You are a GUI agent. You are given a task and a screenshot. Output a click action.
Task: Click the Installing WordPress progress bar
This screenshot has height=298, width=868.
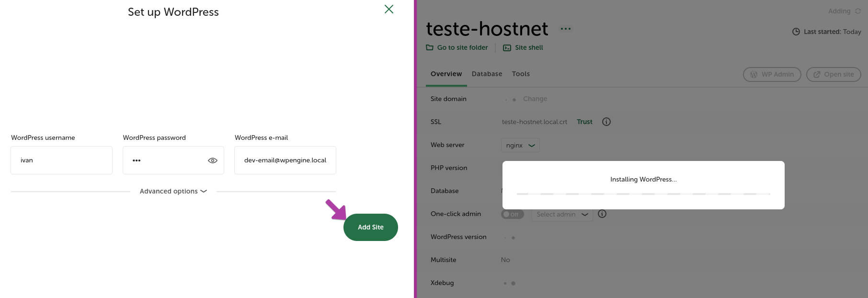(643, 194)
